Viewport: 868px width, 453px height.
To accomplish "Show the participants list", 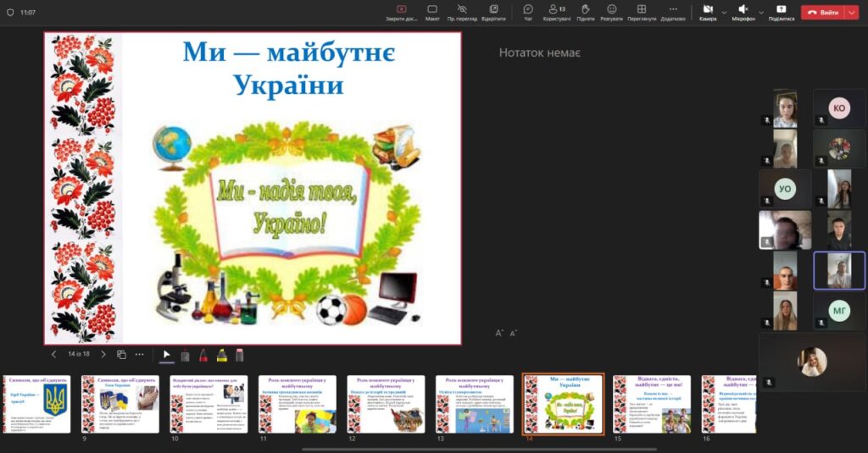I will 556,12.
